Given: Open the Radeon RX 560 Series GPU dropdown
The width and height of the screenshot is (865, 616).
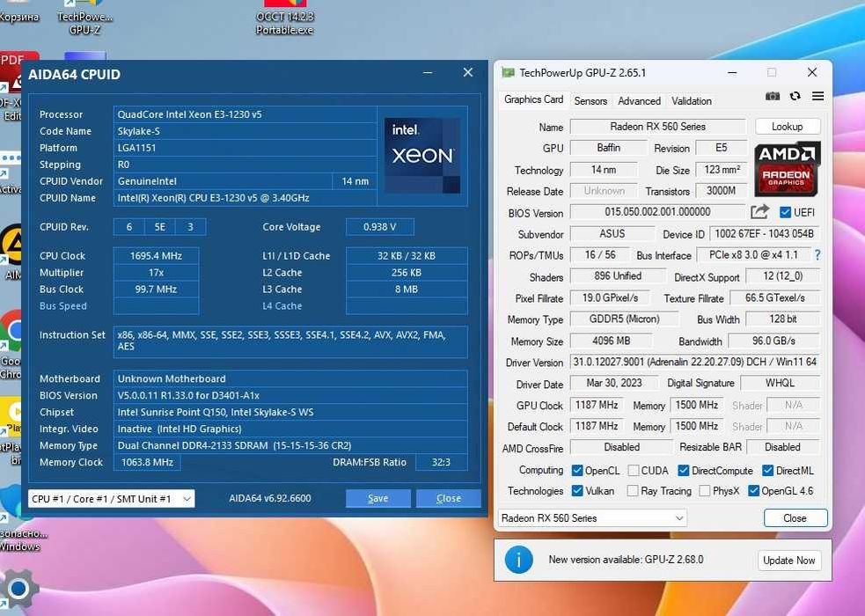Looking at the screenshot, I should [592, 517].
